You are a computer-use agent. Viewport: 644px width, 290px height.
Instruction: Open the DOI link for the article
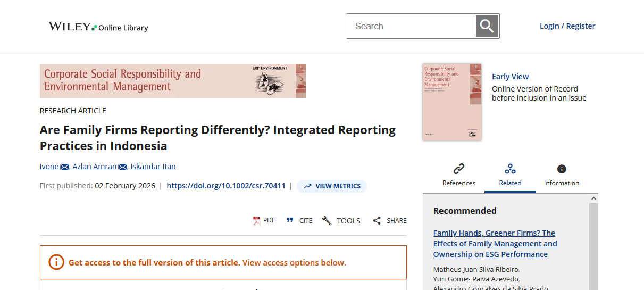click(226, 186)
